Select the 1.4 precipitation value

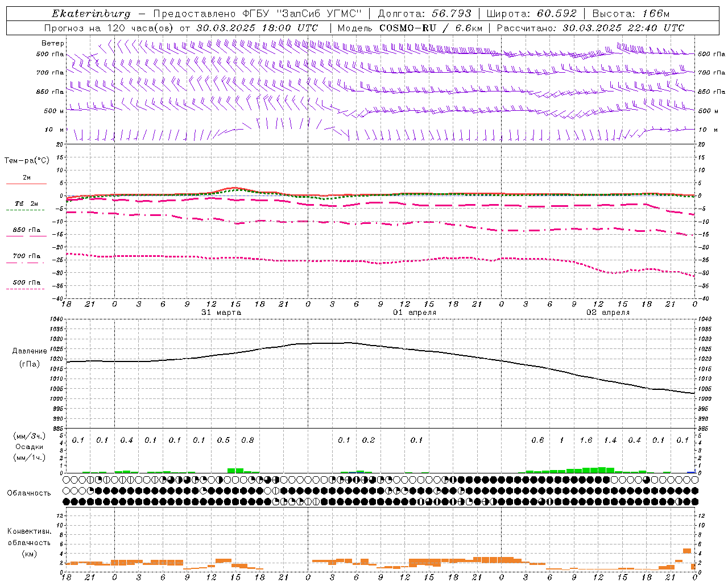coord(610,440)
